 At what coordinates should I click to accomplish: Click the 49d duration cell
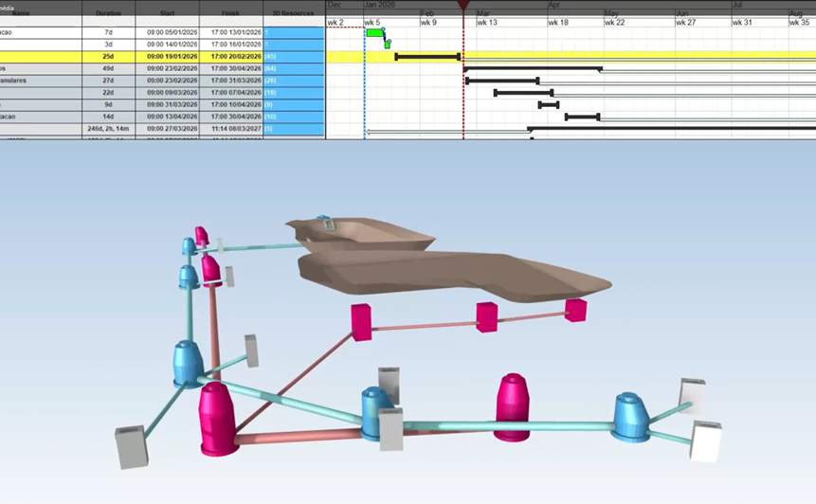point(108,69)
